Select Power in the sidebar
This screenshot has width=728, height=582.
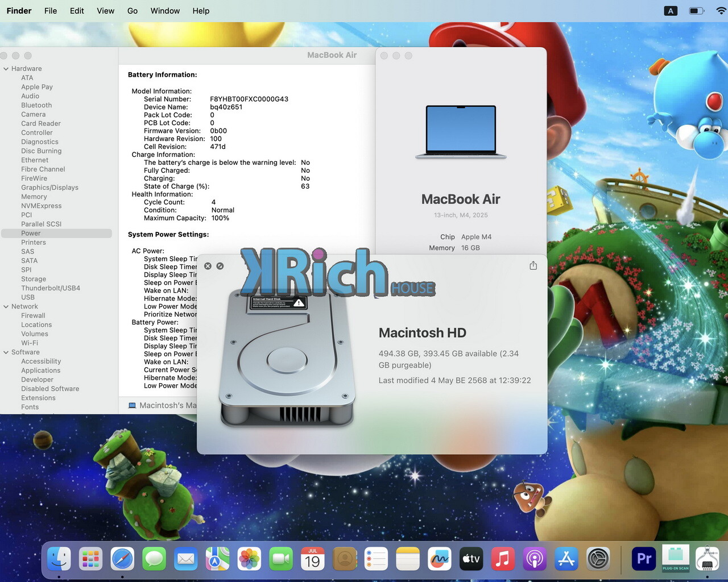57,233
